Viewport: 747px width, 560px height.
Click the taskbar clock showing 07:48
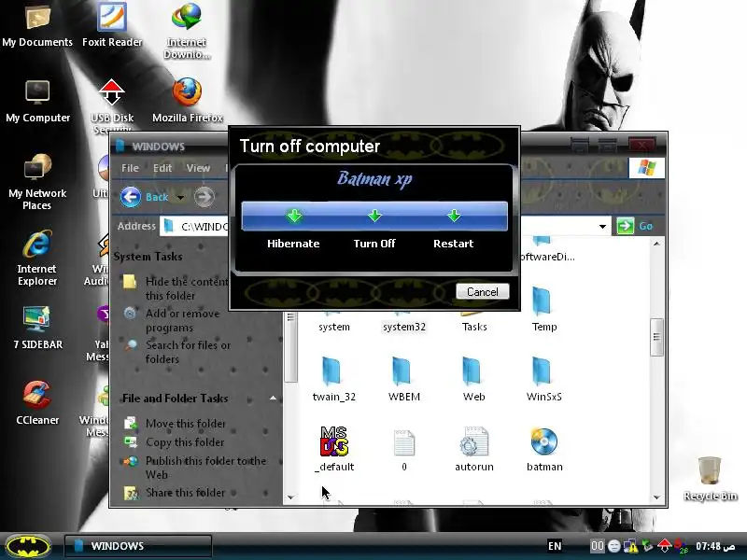pos(714,546)
